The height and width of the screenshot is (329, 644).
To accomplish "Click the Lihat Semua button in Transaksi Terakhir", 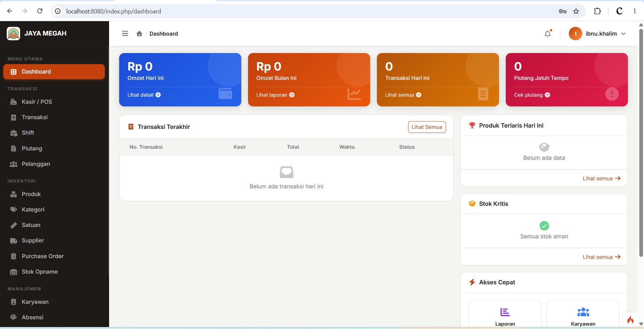I will (427, 127).
